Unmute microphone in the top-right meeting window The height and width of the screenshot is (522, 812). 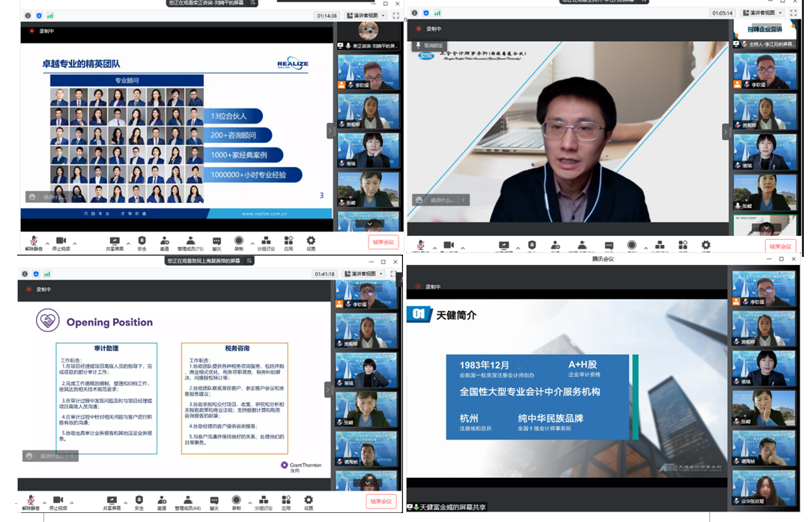[x=420, y=246]
